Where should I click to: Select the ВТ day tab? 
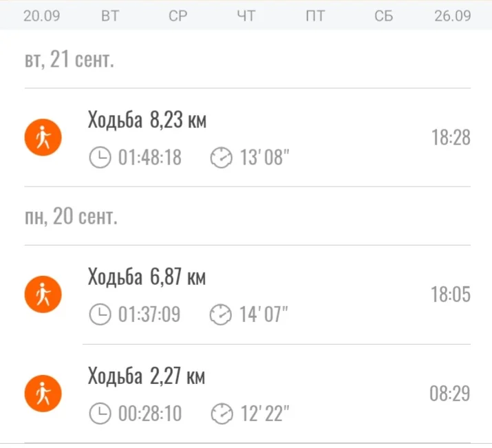(109, 16)
